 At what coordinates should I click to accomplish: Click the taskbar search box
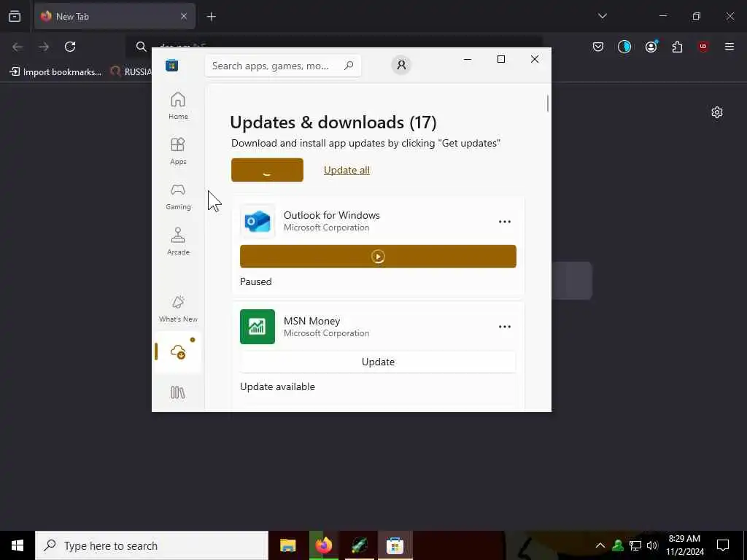tap(152, 545)
